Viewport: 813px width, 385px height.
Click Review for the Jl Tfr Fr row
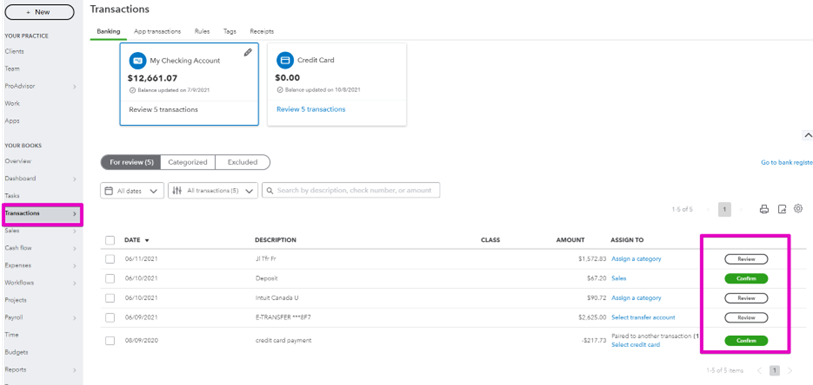pyautogui.click(x=746, y=259)
